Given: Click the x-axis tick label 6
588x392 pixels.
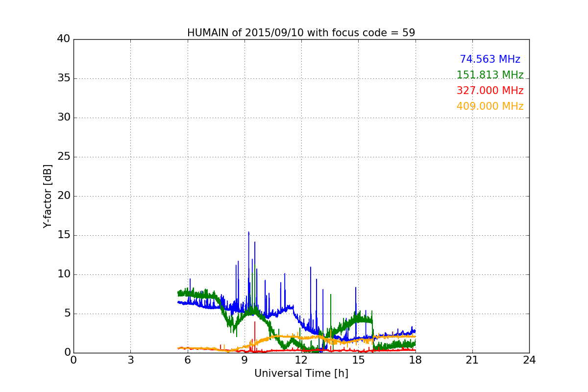Looking at the screenshot, I should pos(187,360).
